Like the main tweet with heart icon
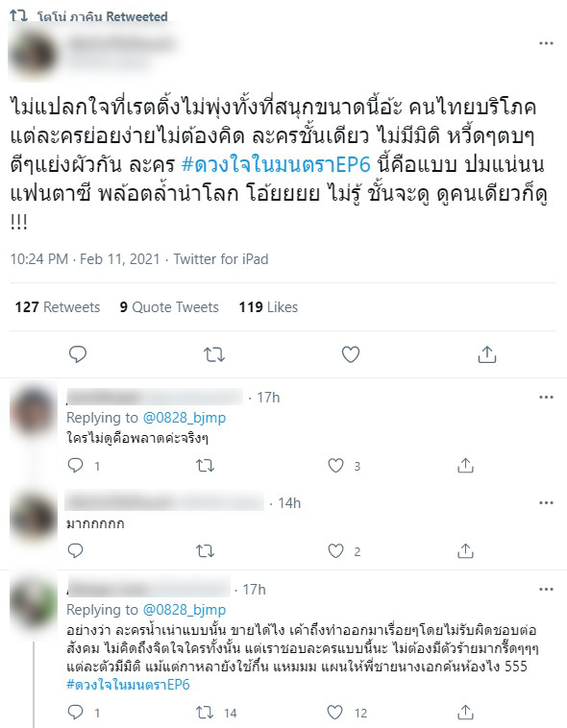The height and width of the screenshot is (728, 567). tap(351, 354)
